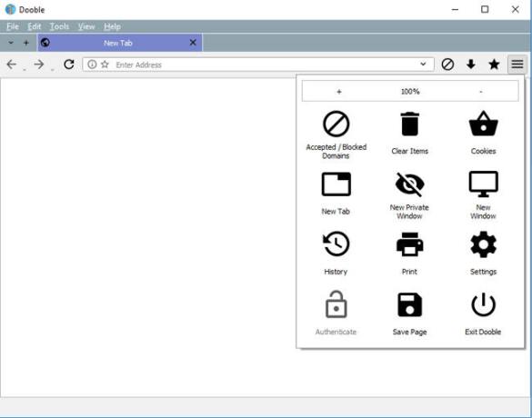
Task: Click the Enter Address field
Action: [258, 65]
